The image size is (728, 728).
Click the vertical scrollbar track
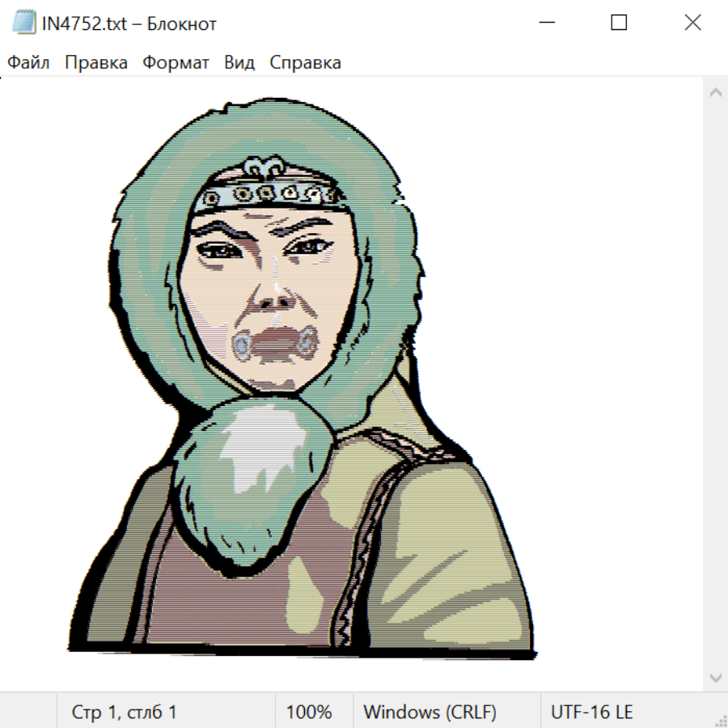coord(715,384)
